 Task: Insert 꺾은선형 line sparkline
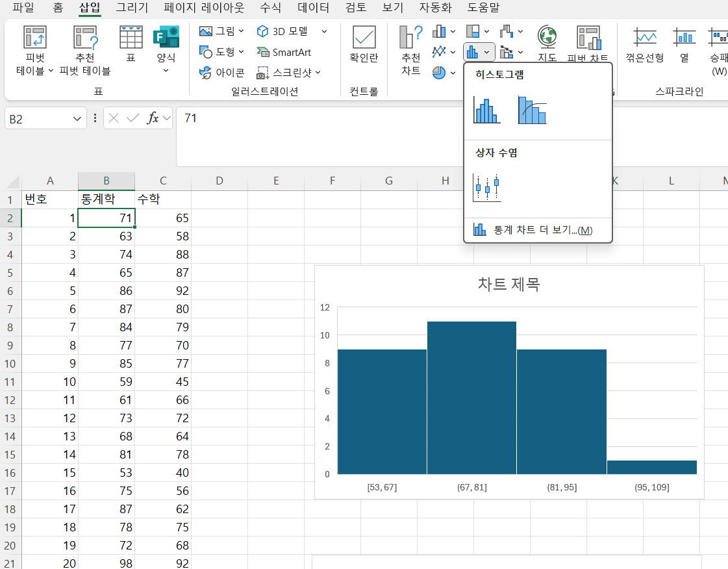coord(644,44)
